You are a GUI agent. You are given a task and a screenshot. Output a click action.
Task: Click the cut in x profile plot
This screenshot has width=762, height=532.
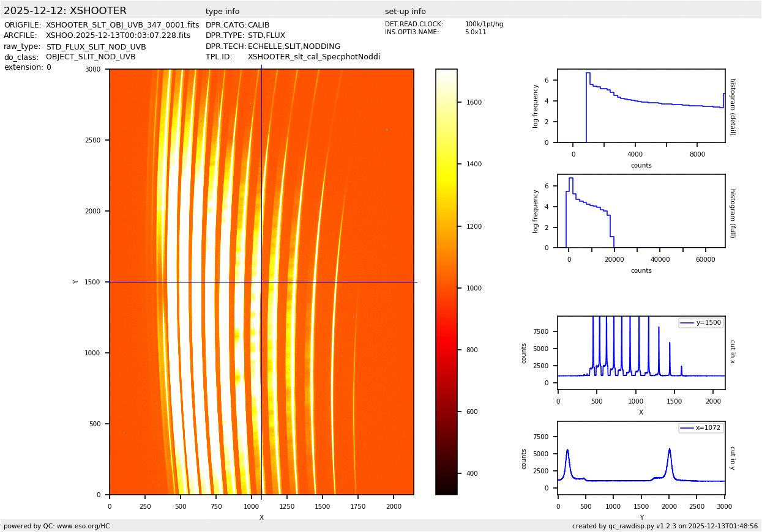641,353
